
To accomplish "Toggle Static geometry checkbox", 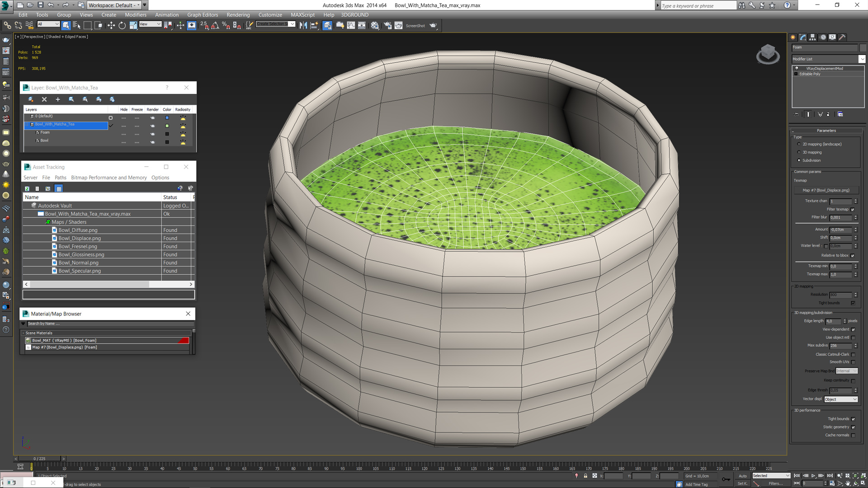I will click(853, 427).
